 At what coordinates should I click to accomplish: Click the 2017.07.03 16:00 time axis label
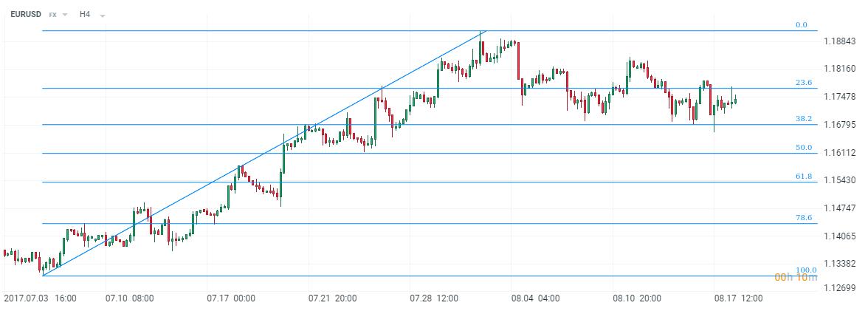(40, 298)
